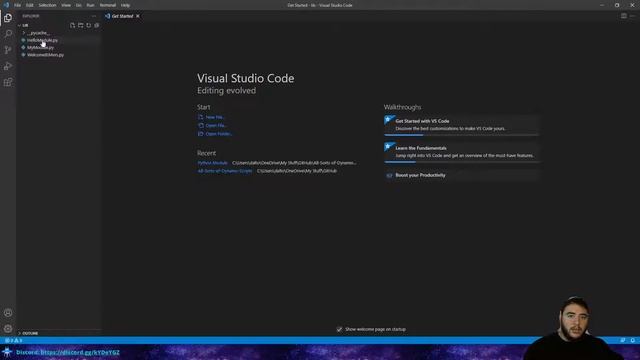
Task: Open the Search view in activity bar
Action: pyautogui.click(x=8, y=33)
